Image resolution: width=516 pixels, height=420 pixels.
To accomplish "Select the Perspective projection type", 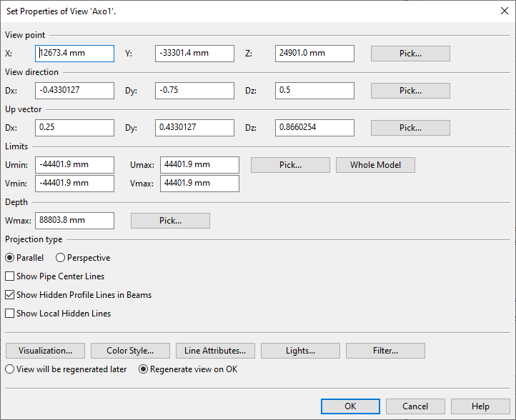I will (60, 258).
